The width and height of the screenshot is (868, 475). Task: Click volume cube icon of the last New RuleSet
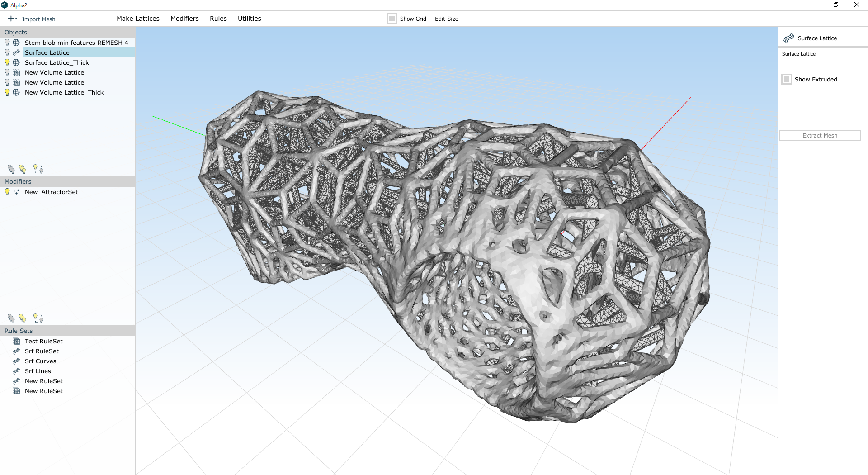[16, 391]
